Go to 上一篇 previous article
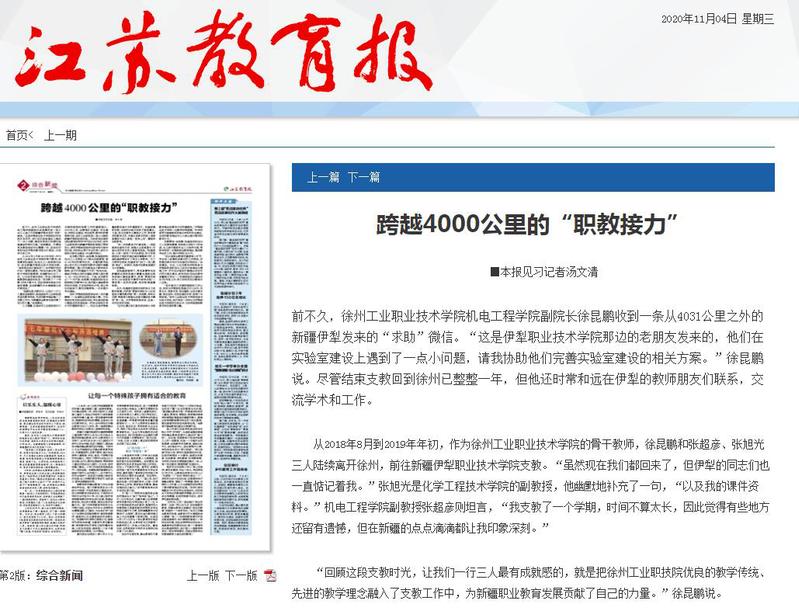The width and height of the screenshot is (799, 611). click(323, 177)
